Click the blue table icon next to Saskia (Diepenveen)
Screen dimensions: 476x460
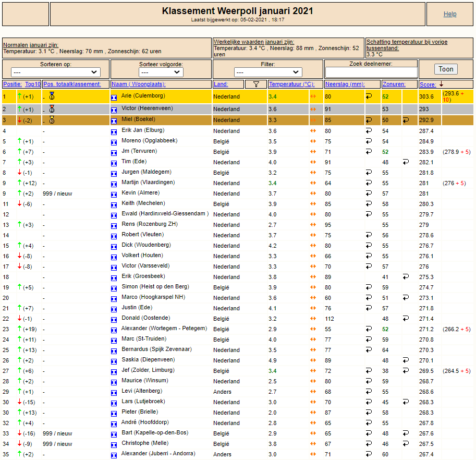114,361
